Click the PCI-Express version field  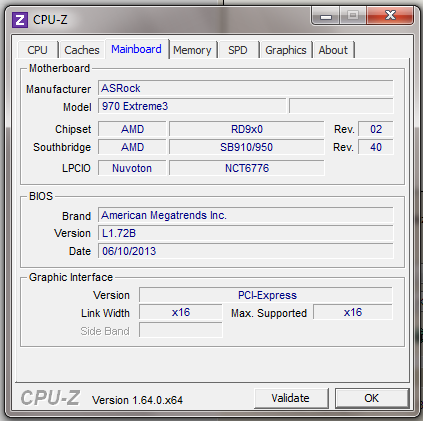[266, 295]
